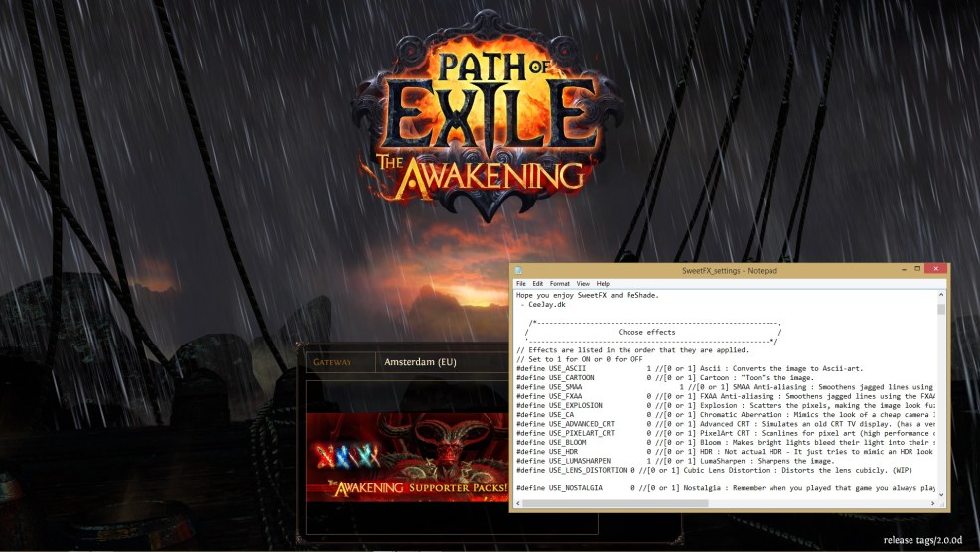The width and height of the screenshot is (980, 552).
Task: Open the Format menu in Notepad
Action: point(560,284)
